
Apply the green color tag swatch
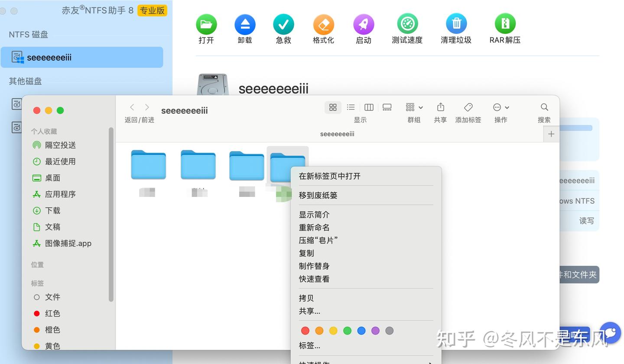pos(347,331)
